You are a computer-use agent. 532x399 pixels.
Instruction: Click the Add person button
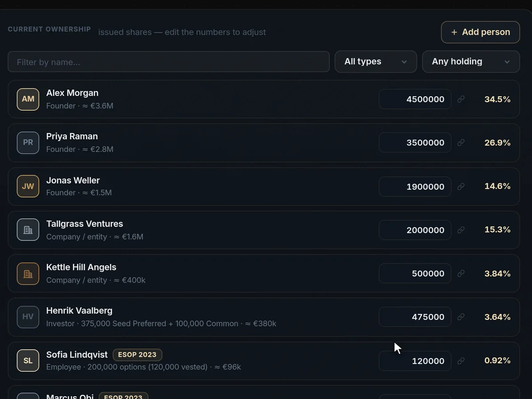pos(480,32)
